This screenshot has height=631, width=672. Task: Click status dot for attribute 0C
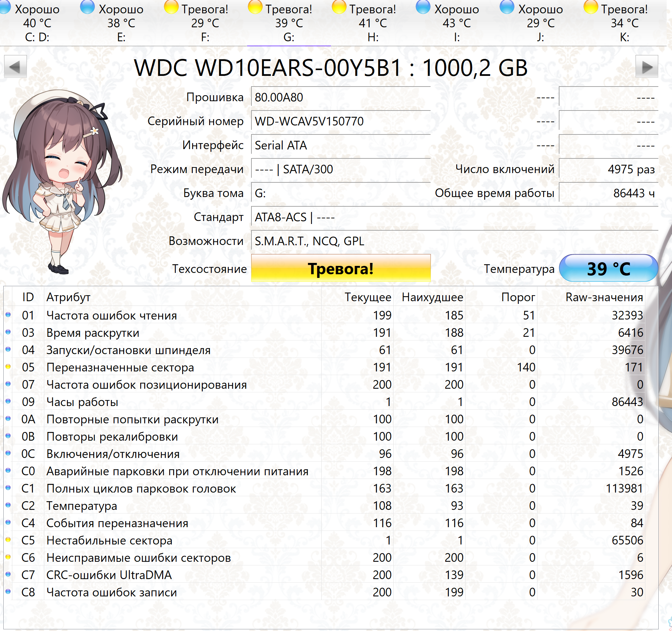(x=8, y=453)
